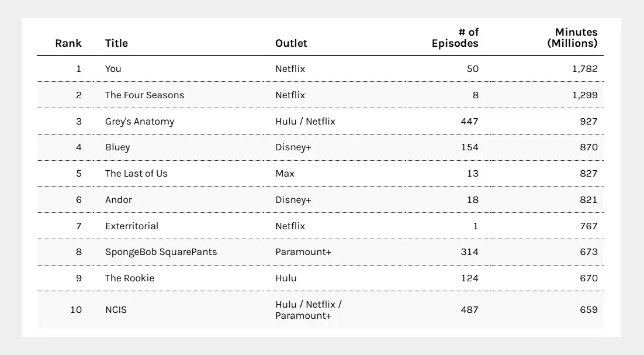
Task: Click the Bluey title cell
Action: 117,147
